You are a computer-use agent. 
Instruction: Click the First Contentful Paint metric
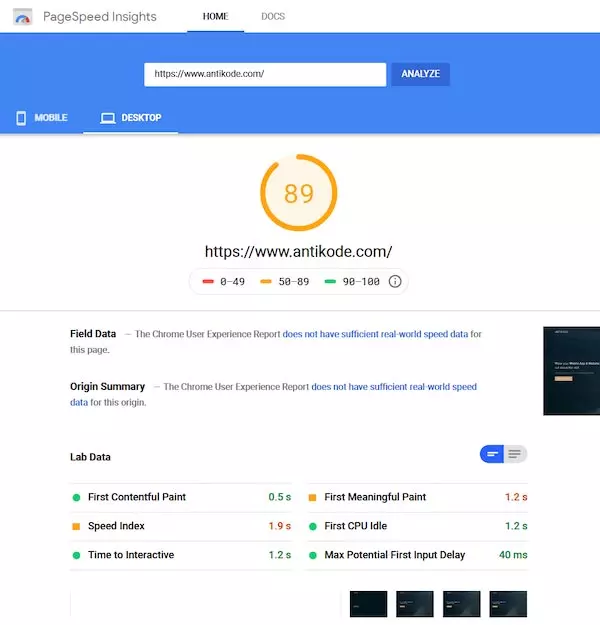181,497
